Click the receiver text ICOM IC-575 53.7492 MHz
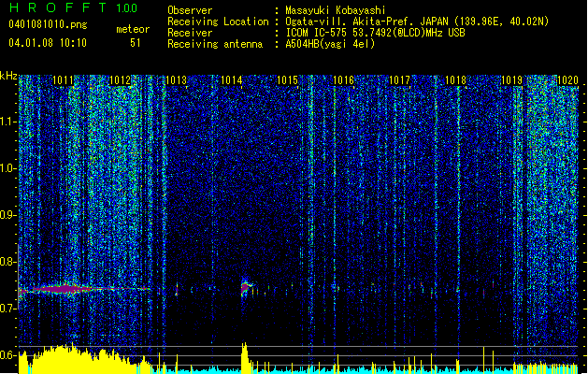This screenshot has width=588, height=374. pyautogui.click(x=375, y=33)
